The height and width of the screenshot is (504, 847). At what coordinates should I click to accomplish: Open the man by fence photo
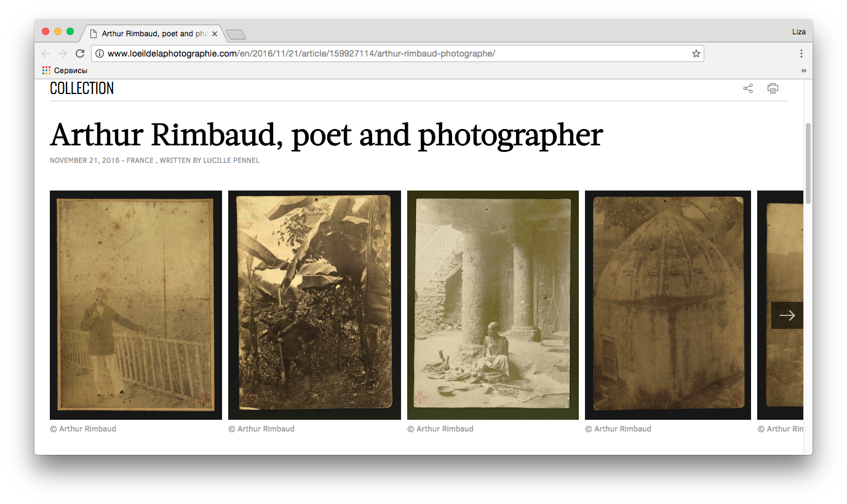coord(136,305)
